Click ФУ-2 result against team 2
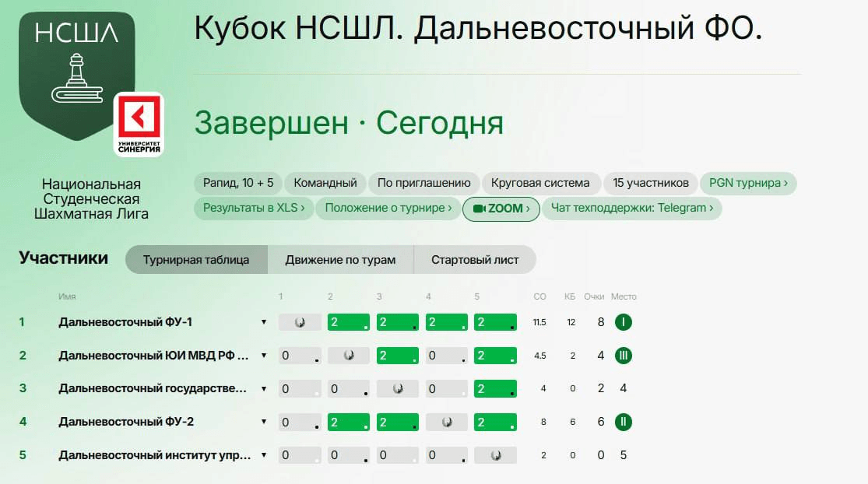868x484 pixels. [x=349, y=422]
